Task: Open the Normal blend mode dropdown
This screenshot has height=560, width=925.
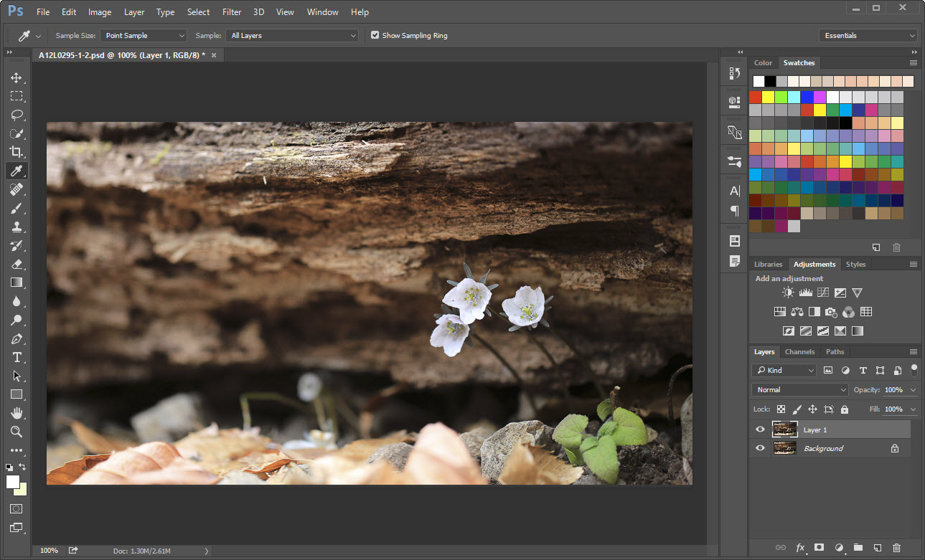Action: tap(800, 390)
